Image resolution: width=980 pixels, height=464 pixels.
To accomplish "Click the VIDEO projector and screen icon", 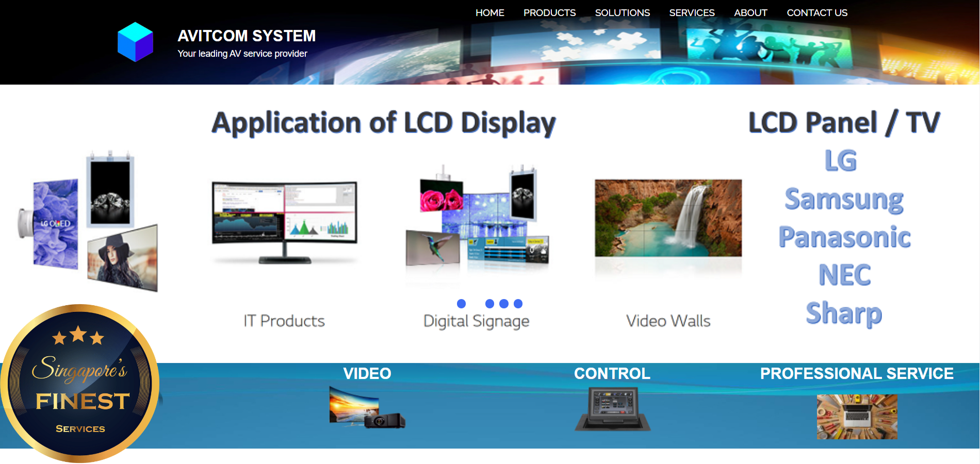I will pos(367,408).
